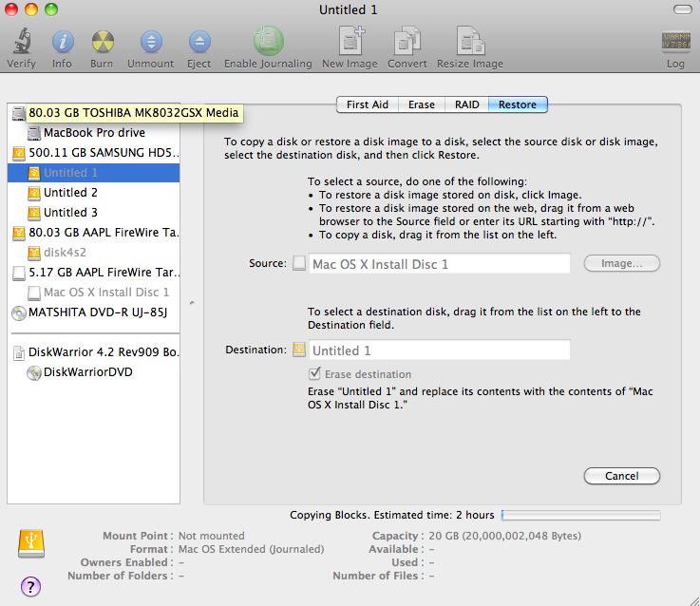Select the MATSHITA DVD-R UJ-85J drive
The height and width of the screenshot is (606, 700).
pos(94,312)
